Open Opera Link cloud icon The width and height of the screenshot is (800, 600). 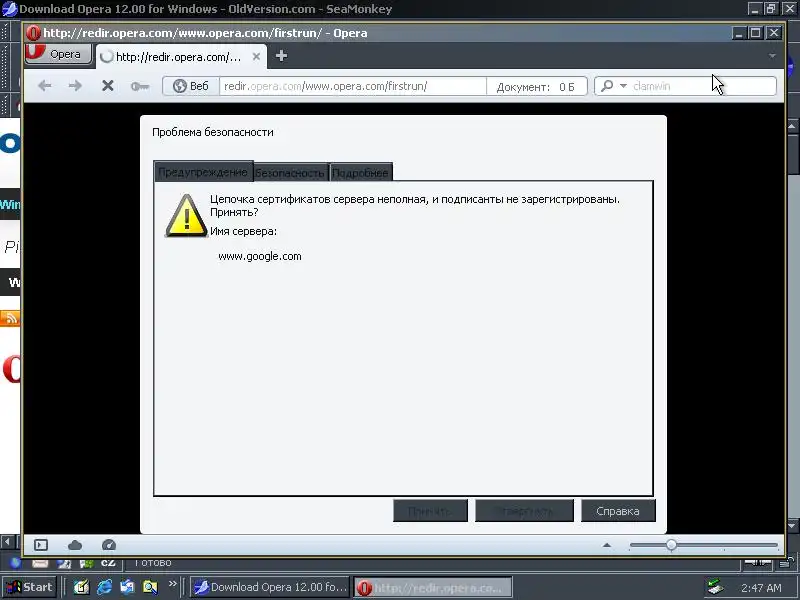[x=75, y=545]
